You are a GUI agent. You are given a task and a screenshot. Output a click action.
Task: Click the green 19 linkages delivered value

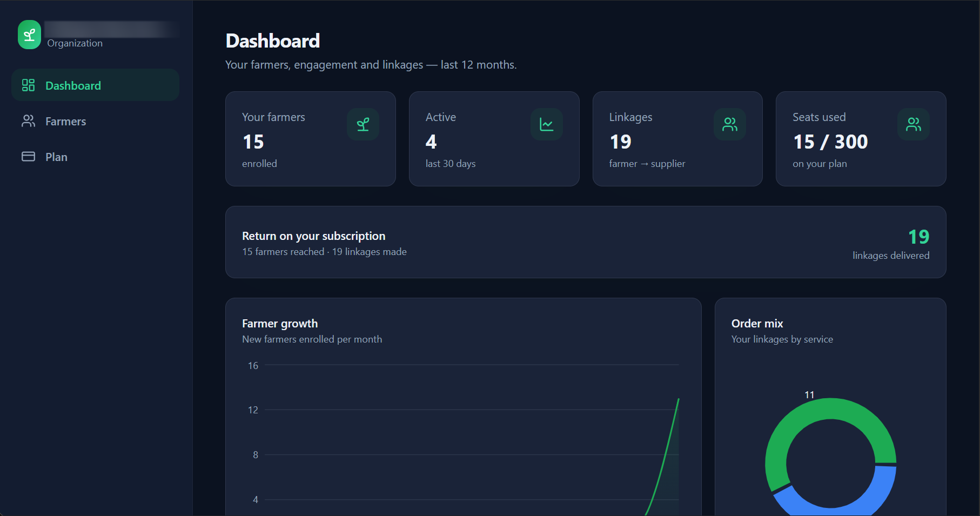(918, 237)
